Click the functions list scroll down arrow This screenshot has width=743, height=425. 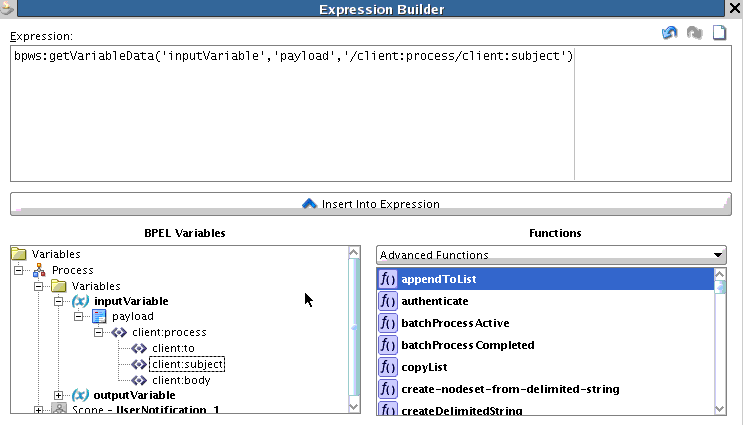tap(720, 409)
